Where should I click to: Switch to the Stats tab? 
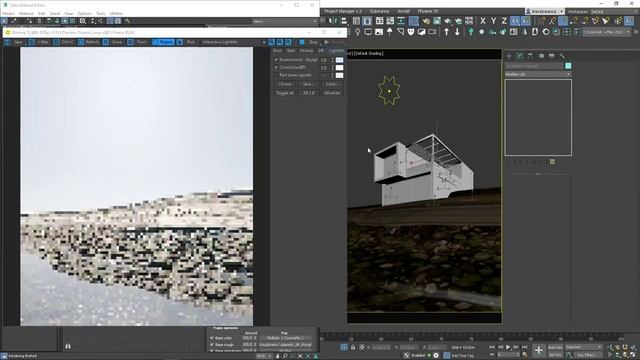tap(291, 51)
